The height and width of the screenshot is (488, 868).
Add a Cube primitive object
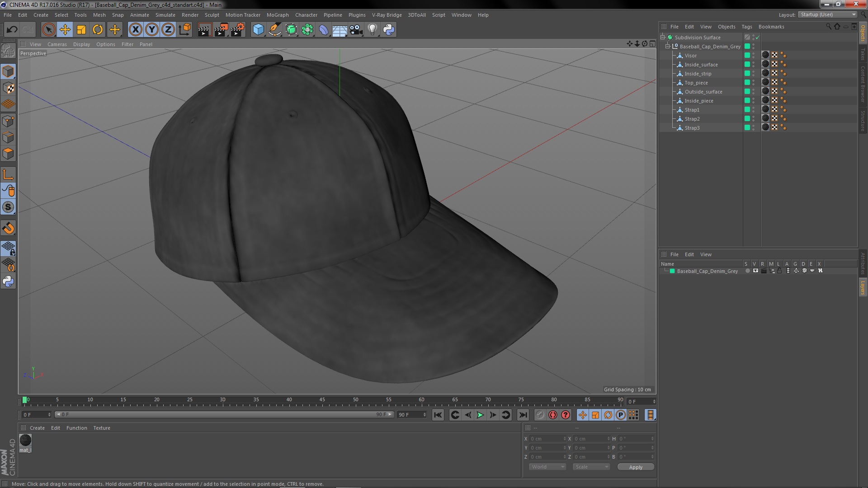coord(258,30)
